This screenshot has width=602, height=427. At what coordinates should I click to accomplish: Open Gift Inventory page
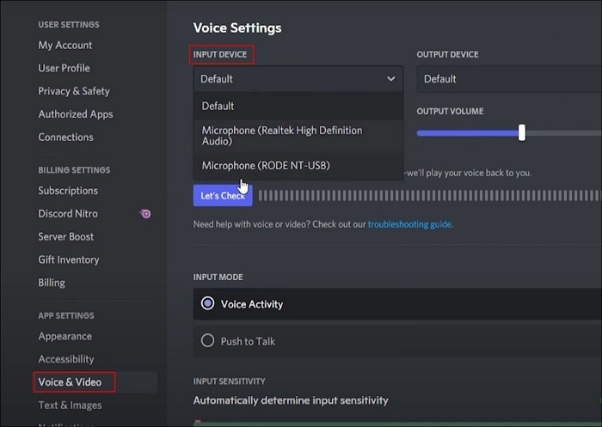(x=69, y=260)
